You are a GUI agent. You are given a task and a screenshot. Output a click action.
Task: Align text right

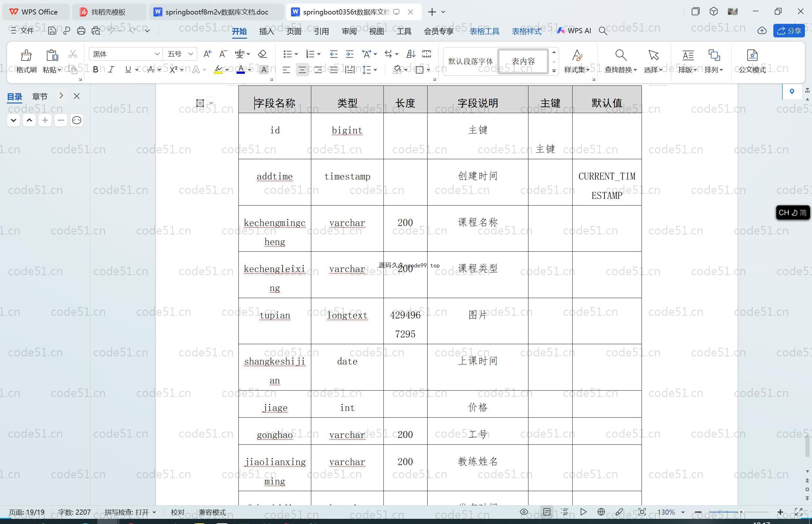[x=318, y=70]
